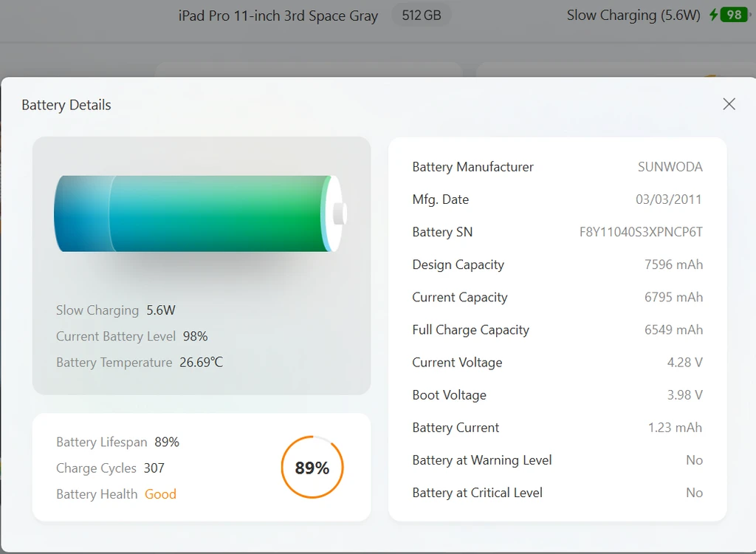Click the large battery illustration graphic
Image resolution: width=756 pixels, height=554 pixels.
(x=201, y=213)
